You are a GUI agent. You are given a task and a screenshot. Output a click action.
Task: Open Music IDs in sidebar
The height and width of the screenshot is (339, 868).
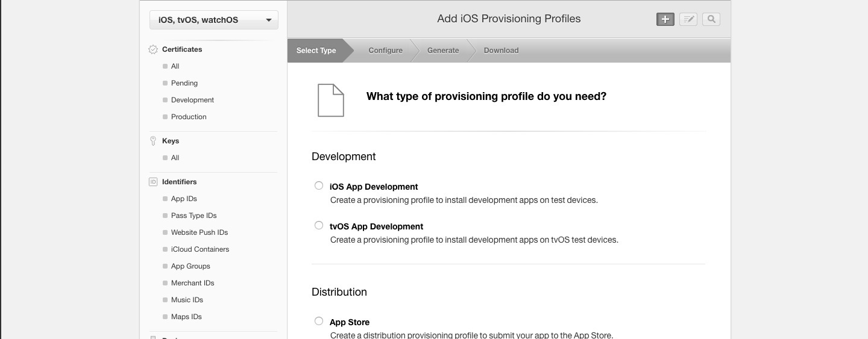tap(187, 300)
